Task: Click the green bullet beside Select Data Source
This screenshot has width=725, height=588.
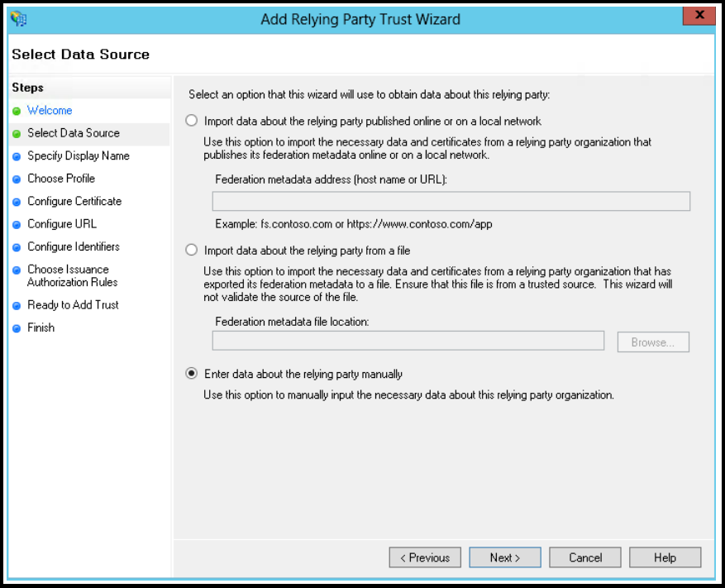Action: click(17, 134)
